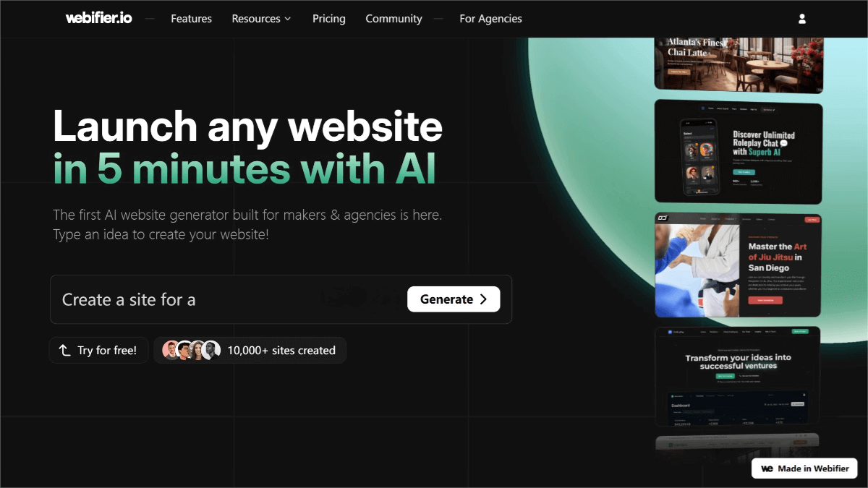Click the up arrow next to Try for free
Viewport: 868px width, 488px height.
point(64,351)
